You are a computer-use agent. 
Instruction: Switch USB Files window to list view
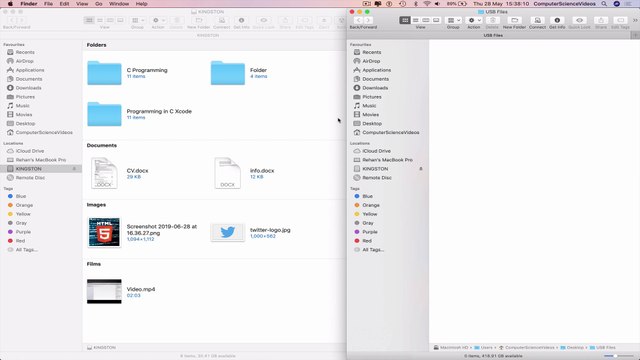click(x=416, y=20)
